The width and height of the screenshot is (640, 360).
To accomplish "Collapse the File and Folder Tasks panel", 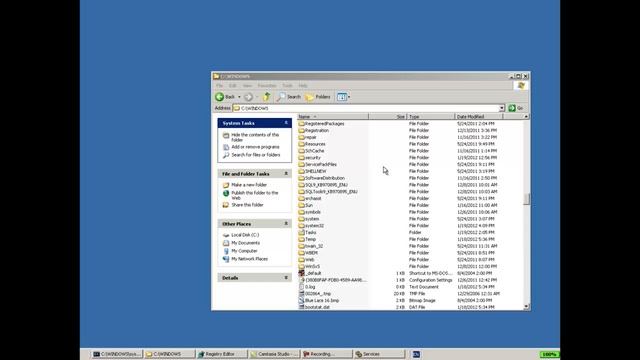I will click(286, 174).
